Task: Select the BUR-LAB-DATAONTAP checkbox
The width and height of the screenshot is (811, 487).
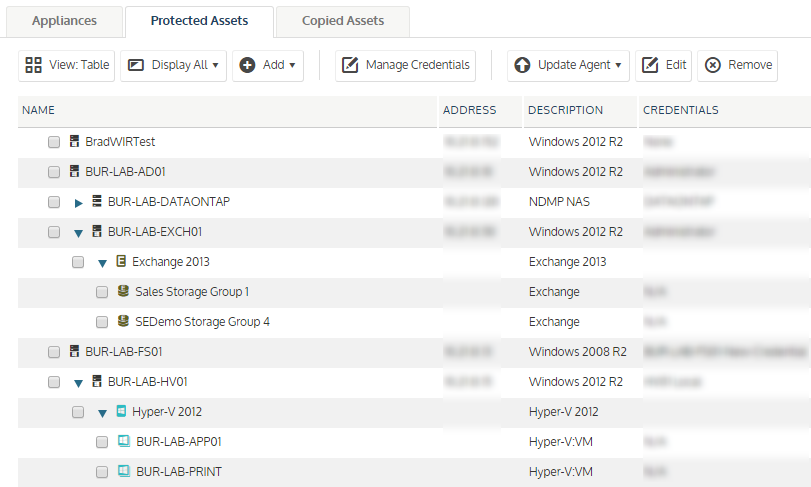Action: pos(54,202)
